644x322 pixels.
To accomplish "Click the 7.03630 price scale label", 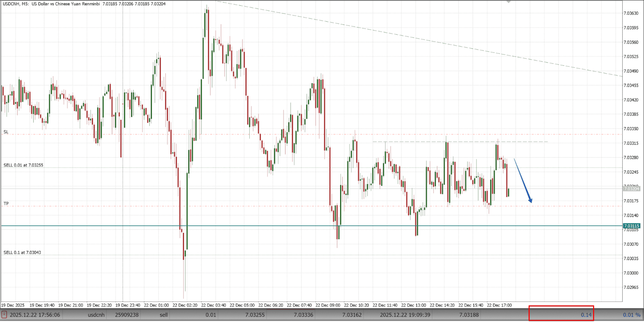I will [x=631, y=13].
